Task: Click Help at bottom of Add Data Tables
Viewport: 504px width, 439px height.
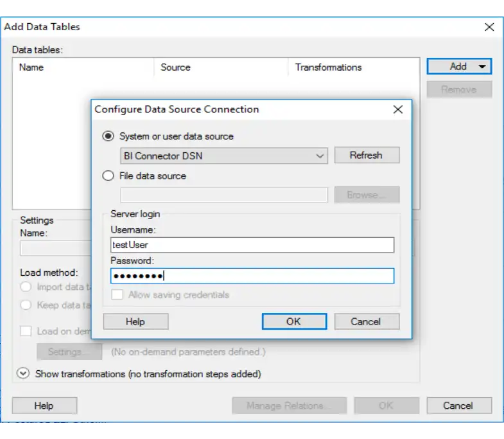Action: 44,406
